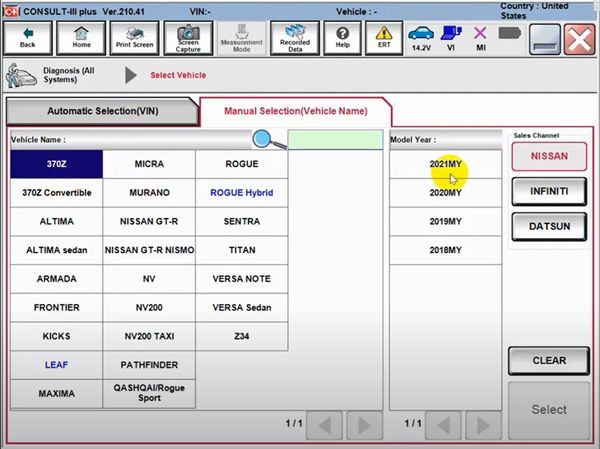Click the Back toolbar button
Image resolution: width=600 pixels, height=449 pixels.
click(x=27, y=38)
